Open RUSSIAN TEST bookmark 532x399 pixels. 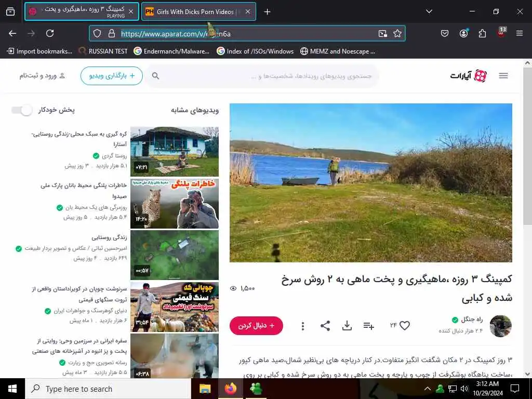click(103, 51)
